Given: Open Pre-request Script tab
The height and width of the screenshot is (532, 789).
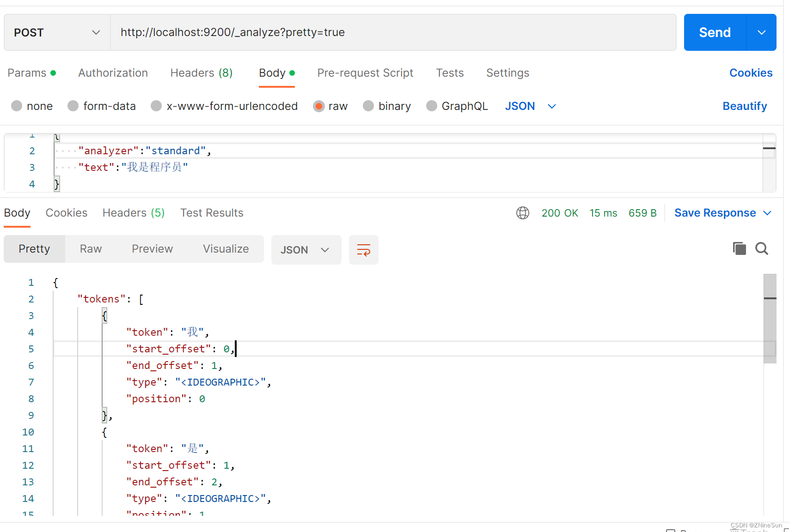Looking at the screenshot, I should point(365,73).
